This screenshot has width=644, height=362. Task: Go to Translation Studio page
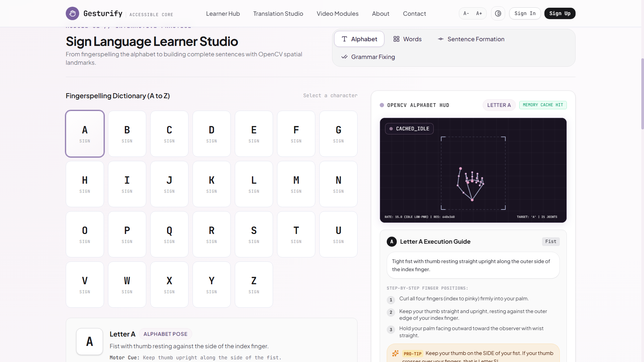[x=278, y=14]
